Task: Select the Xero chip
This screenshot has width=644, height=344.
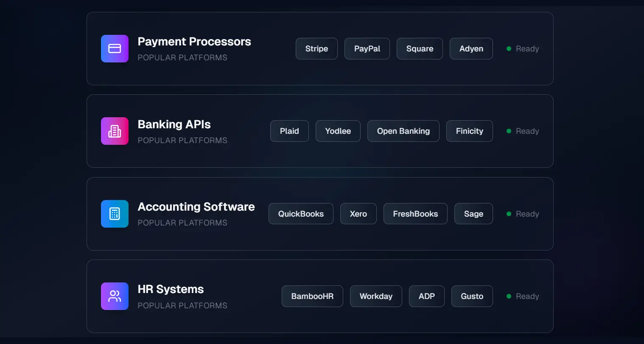Action: pyautogui.click(x=358, y=214)
